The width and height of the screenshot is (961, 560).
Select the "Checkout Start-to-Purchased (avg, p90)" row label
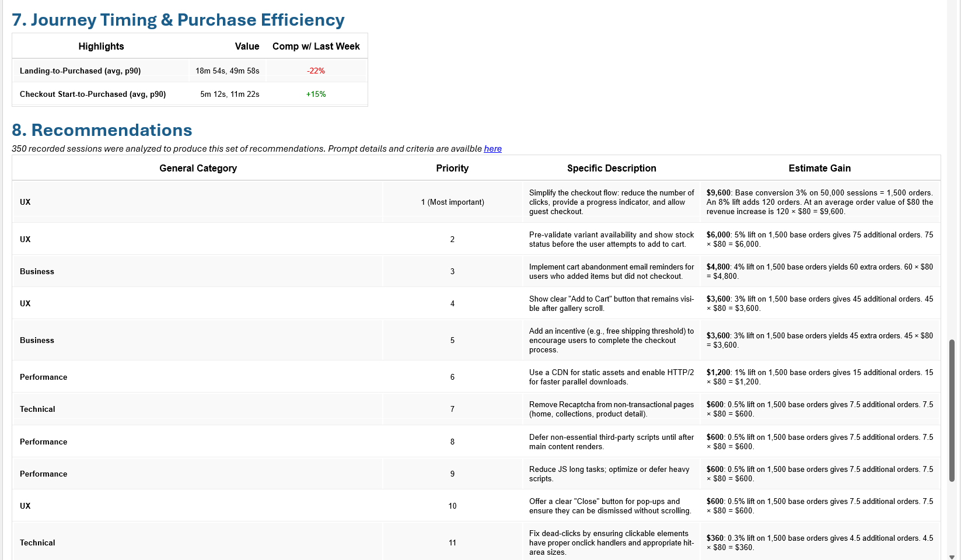click(93, 94)
